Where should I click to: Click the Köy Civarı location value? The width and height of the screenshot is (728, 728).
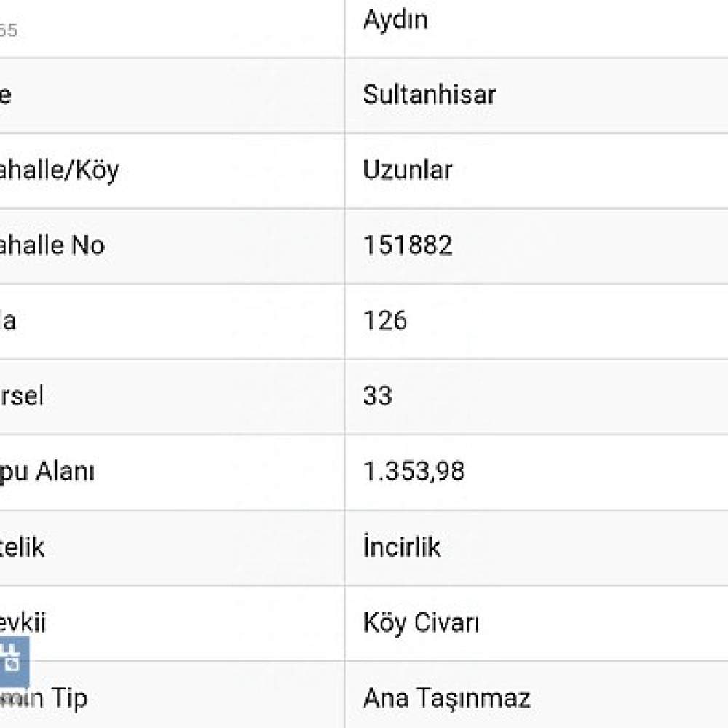[421, 622]
